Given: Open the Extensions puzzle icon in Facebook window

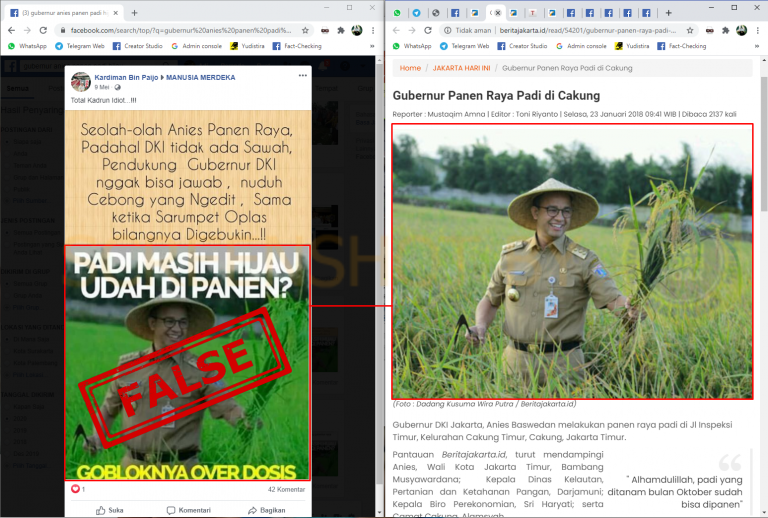Looking at the screenshot, I should click(x=341, y=30).
